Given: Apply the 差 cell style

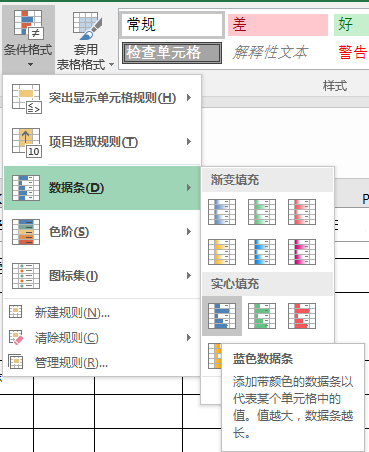Looking at the screenshot, I should click(278, 25).
